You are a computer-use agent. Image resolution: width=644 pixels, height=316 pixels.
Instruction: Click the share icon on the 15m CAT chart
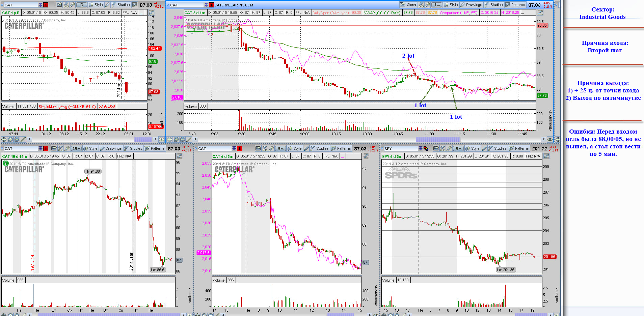tap(54, 148)
